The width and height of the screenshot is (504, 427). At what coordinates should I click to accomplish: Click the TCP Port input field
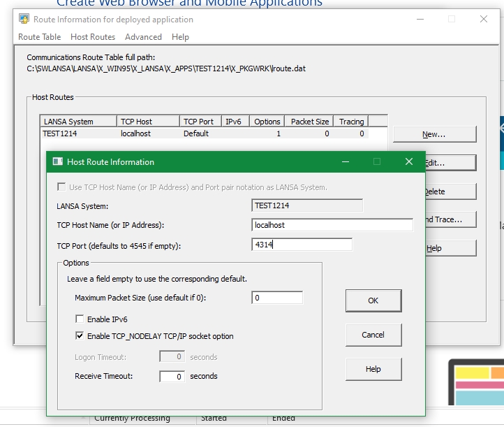[302, 245]
